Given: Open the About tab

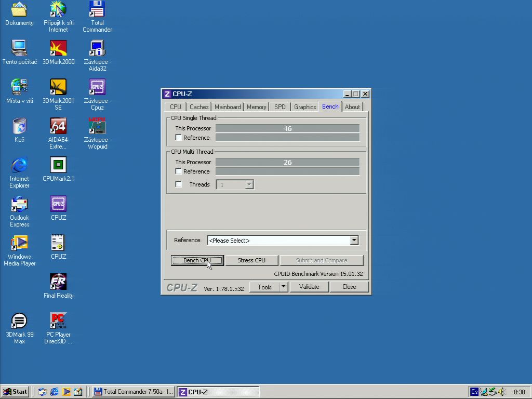Looking at the screenshot, I should (352, 107).
